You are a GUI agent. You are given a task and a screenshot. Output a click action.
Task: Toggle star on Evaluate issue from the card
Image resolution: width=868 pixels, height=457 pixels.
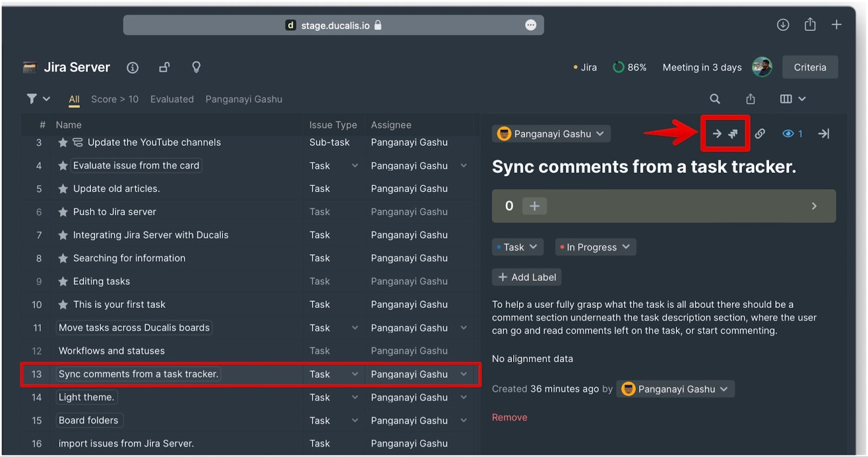click(x=63, y=165)
